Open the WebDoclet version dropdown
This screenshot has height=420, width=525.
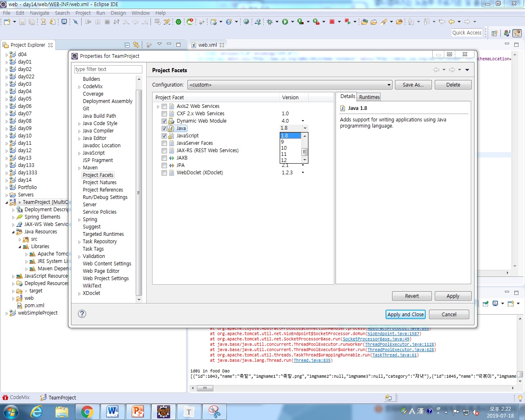(303, 173)
